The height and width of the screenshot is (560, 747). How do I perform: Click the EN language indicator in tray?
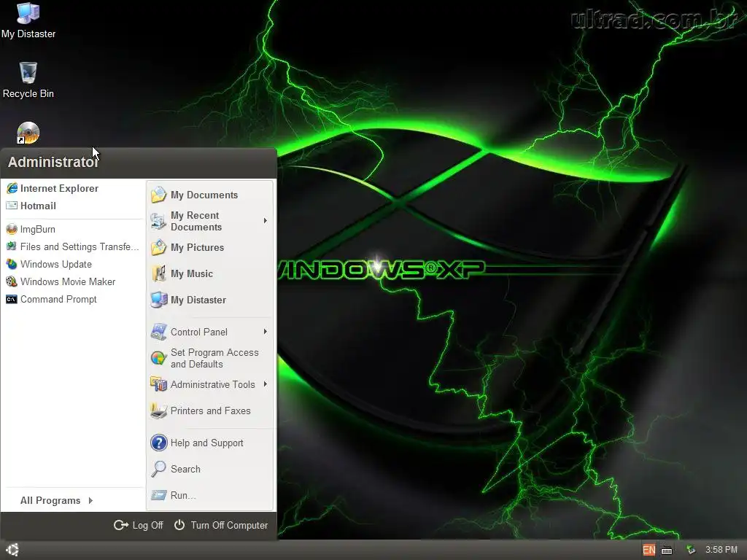tap(649, 550)
